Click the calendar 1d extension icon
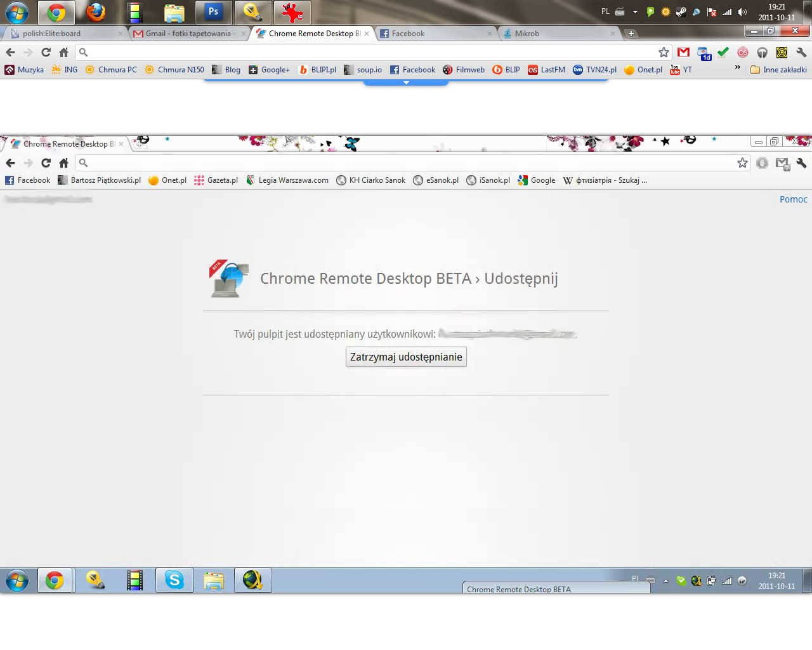 click(704, 53)
